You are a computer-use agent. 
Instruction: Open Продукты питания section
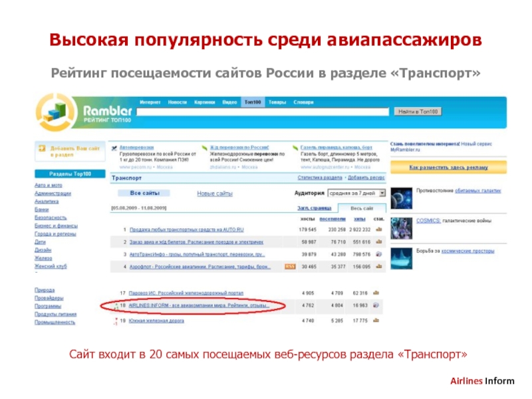pos(56,315)
